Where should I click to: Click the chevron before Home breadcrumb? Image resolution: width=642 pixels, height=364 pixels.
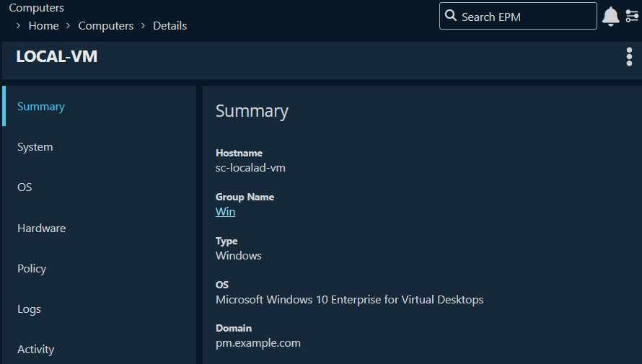tap(18, 25)
